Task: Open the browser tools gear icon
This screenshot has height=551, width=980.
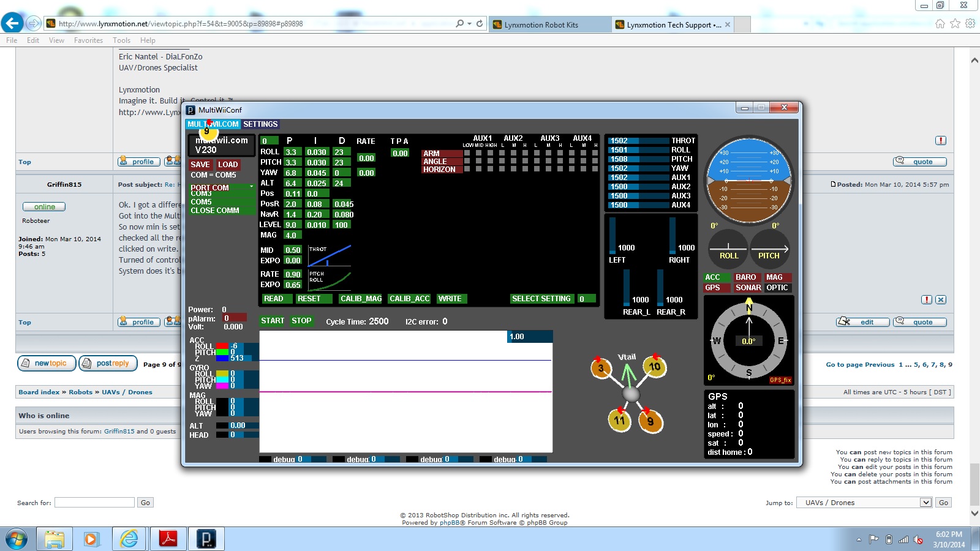Action: [x=970, y=24]
